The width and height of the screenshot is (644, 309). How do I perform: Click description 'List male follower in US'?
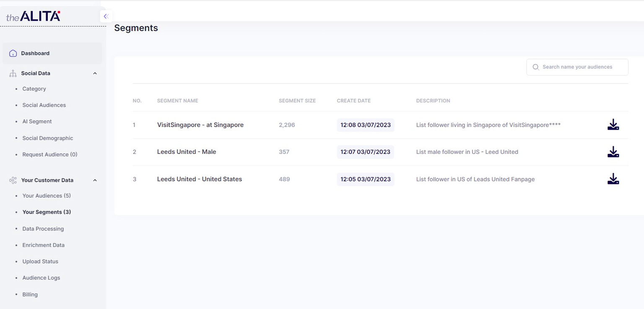click(467, 152)
